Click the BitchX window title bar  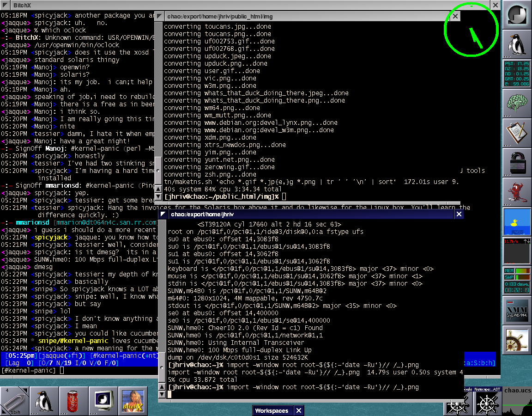point(249,5)
